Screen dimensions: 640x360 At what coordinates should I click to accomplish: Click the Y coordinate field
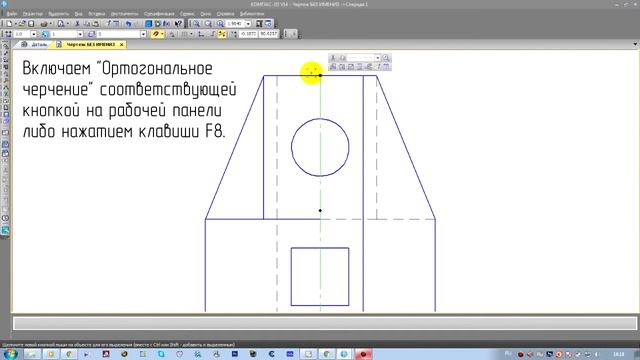click(268, 34)
